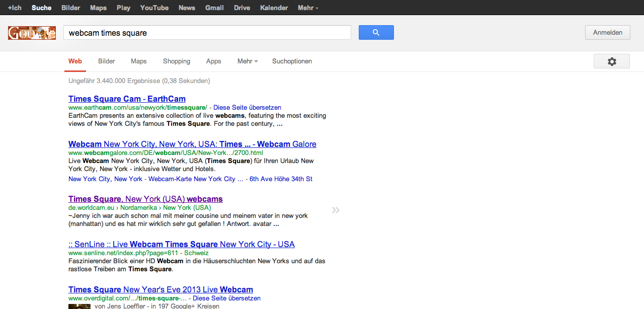Select the Maps results tab
The width and height of the screenshot is (644, 309).
139,61
